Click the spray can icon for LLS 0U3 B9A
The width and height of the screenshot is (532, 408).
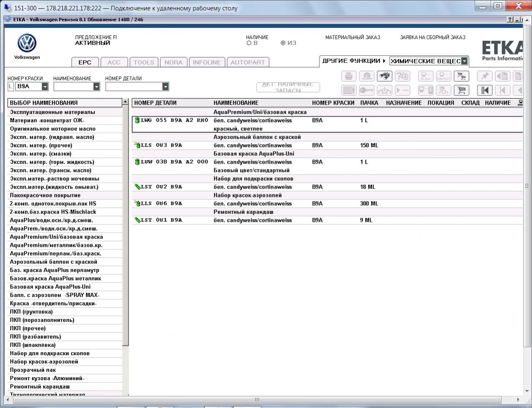137,145
